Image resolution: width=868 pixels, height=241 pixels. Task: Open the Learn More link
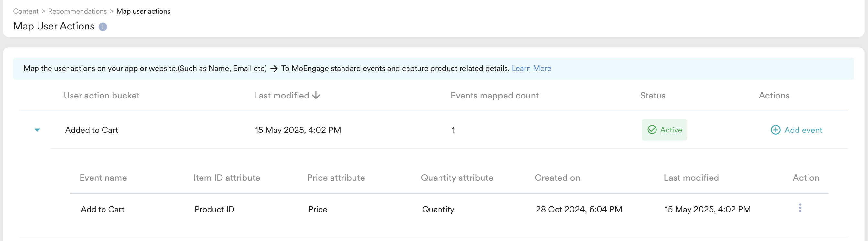[x=531, y=69]
